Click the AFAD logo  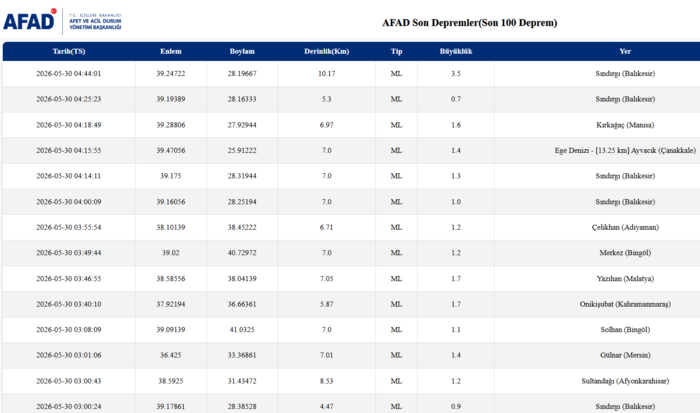62,21
